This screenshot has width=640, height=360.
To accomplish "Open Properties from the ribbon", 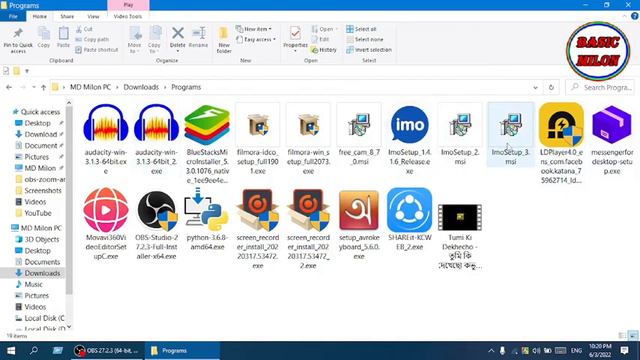I will (295, 38).
